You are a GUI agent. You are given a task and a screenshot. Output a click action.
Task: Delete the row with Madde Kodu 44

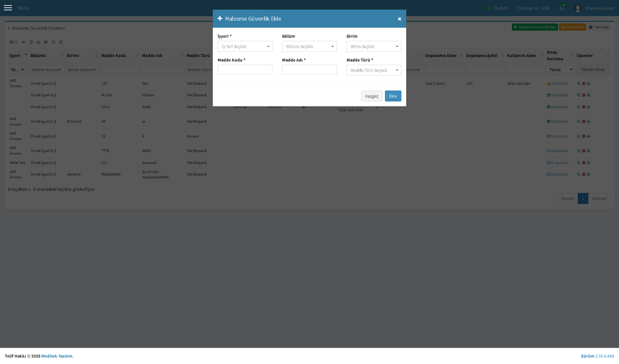point(584,121)
